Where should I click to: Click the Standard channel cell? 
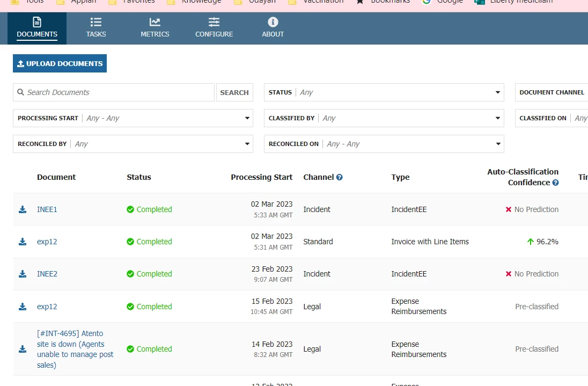pyautogui.click(x=318, y=242)
